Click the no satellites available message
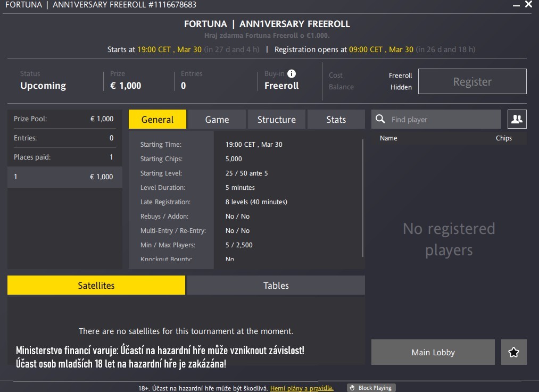This screenshot has height=392, width=539. coord(186,331)
